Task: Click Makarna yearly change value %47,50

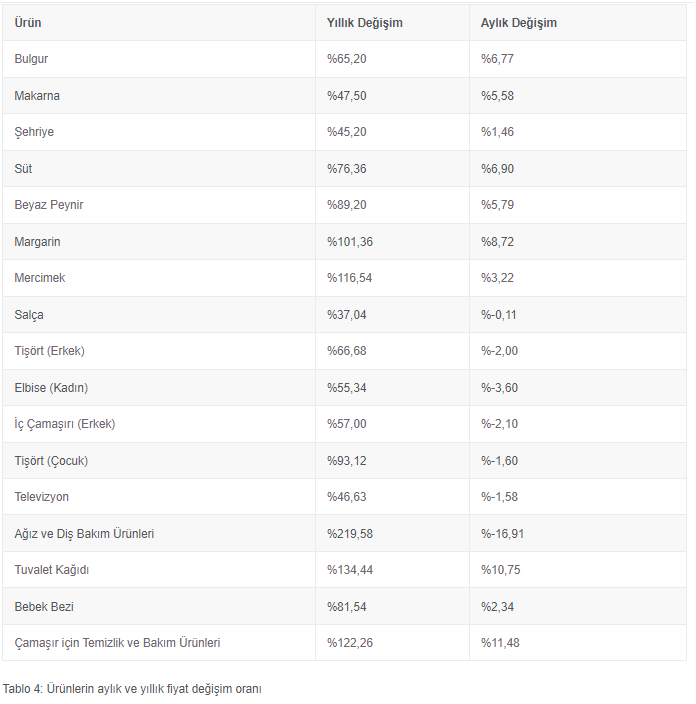Action: (347, 96)
